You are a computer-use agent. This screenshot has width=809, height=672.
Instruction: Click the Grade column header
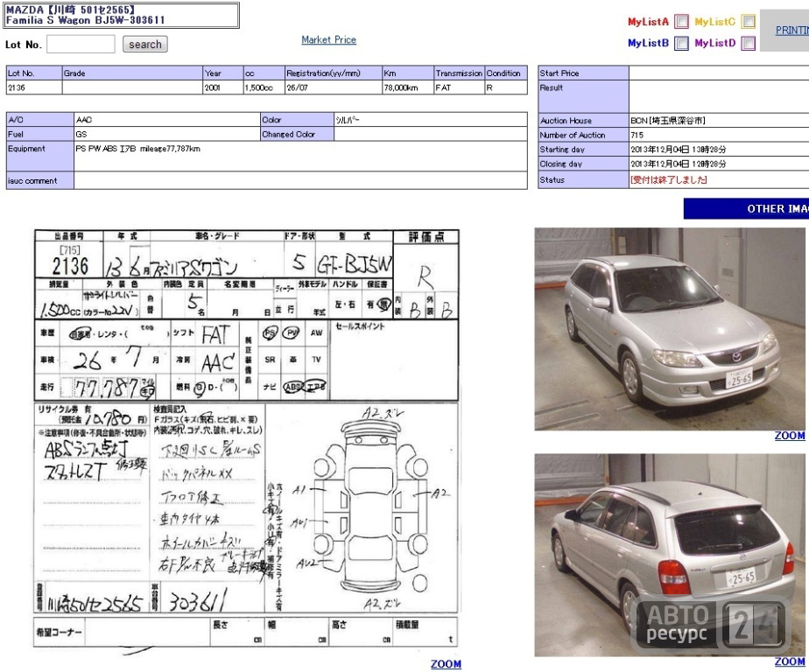[132, 73]
